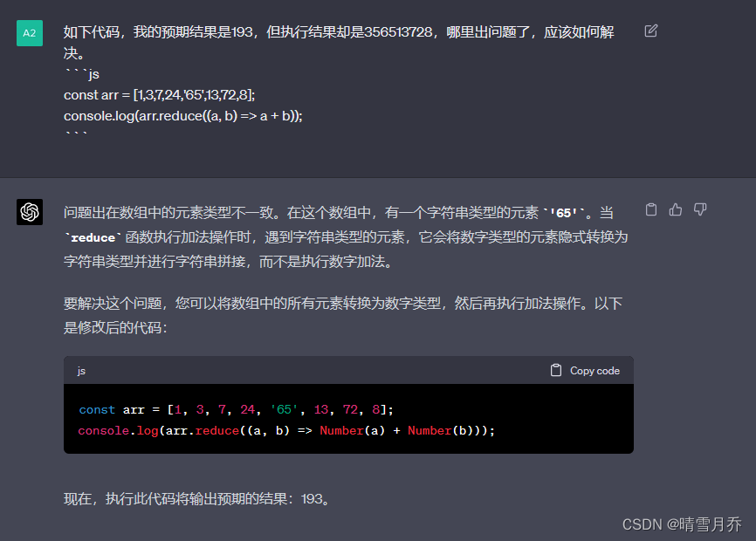Click the inline code '65' in the reply
This screenshot has height=541, width=756.
click(x=563, y=213)
